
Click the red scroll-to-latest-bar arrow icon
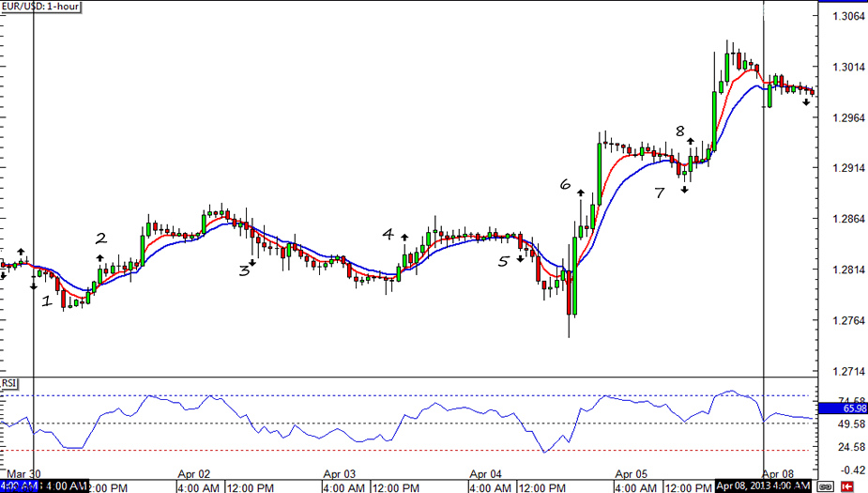tap(847, 487)
